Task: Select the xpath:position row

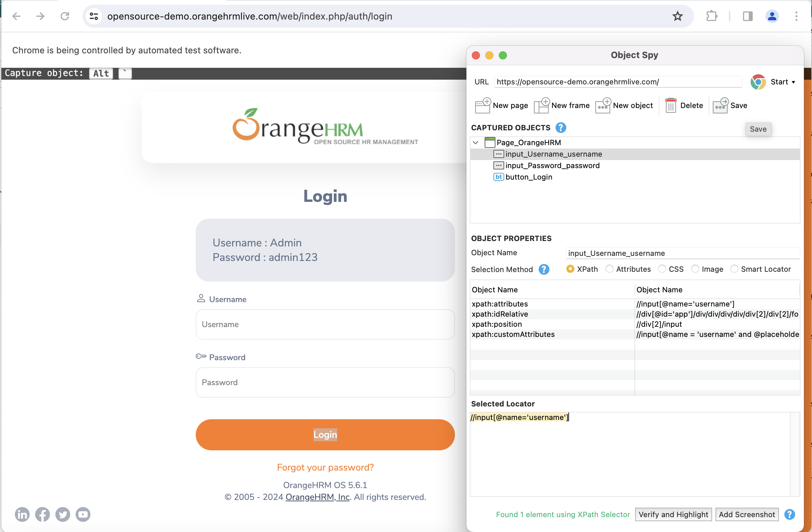Action: coord(635,324)
